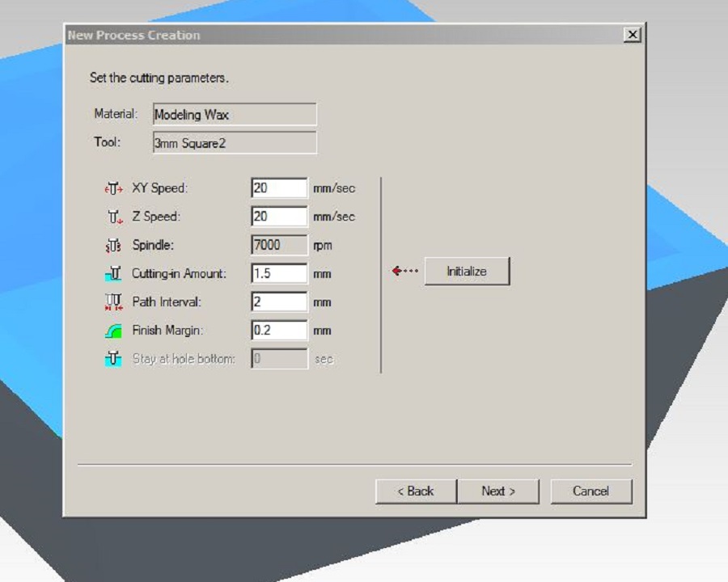Viewport: 728px width, 582px height.
Task: Click the 'Stay at hole bottom:' label
Action: pyautogui.click(x=184, y=359)
